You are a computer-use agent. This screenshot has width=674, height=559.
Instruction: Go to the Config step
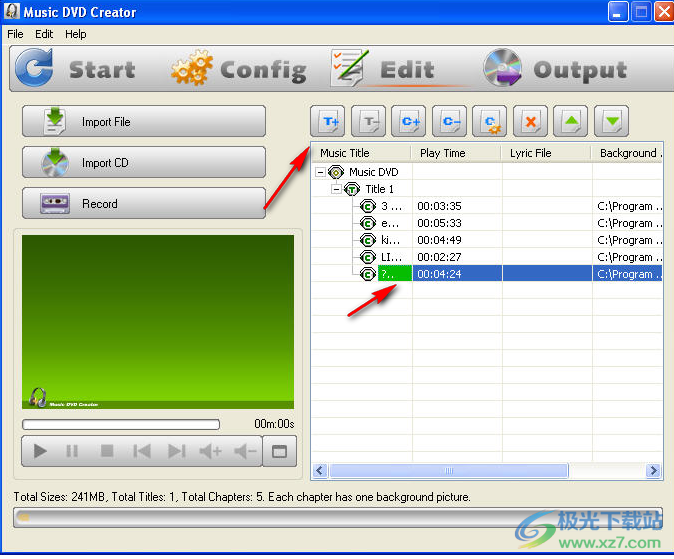pyautogui.click(x=239, y=69)
